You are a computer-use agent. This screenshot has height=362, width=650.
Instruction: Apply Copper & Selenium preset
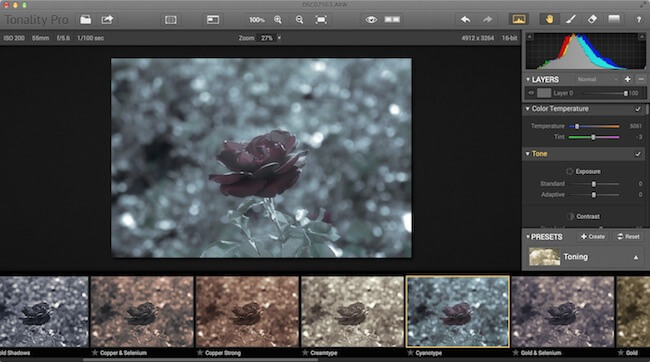tap(142, 312)
